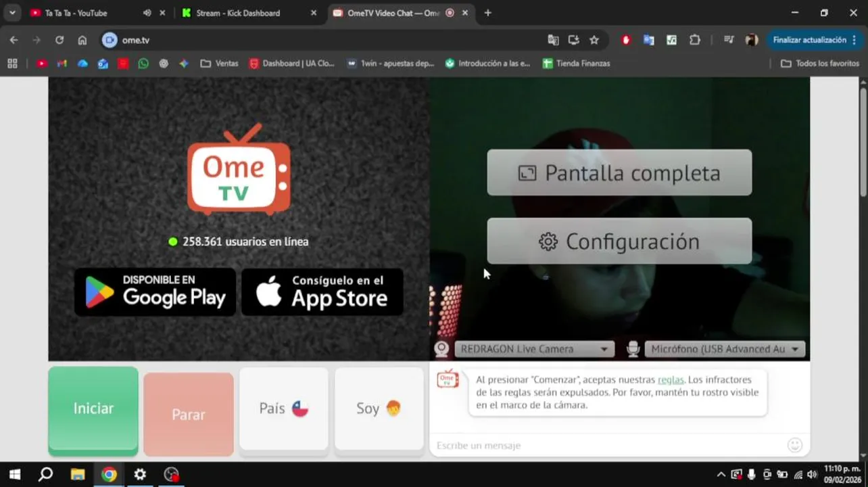This screenshot has width=868, height=487.
Task: Open the red extension icon in toolbar
Action: pos(626,40)
